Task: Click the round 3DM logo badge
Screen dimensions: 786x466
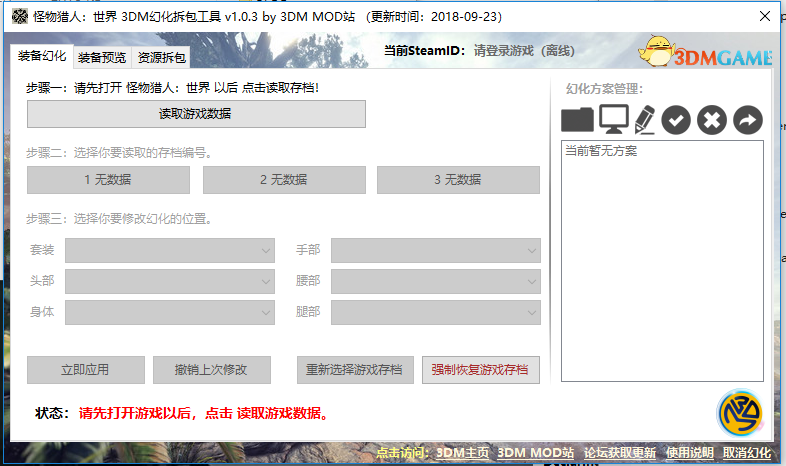Action: click(x=741, y=414)
